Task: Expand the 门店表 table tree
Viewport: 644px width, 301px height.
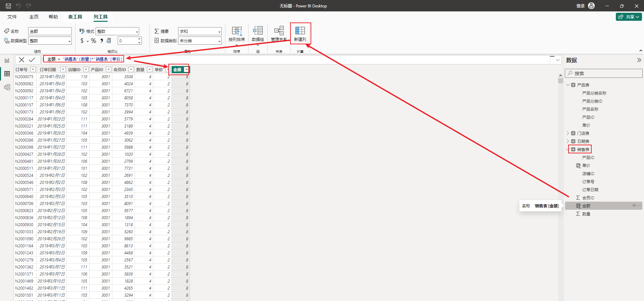Action: 568,133
